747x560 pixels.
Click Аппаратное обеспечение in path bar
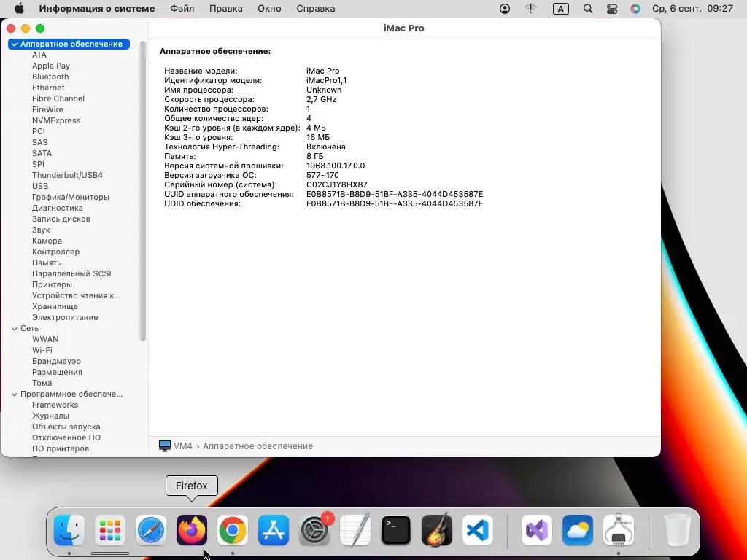[258, 446]
